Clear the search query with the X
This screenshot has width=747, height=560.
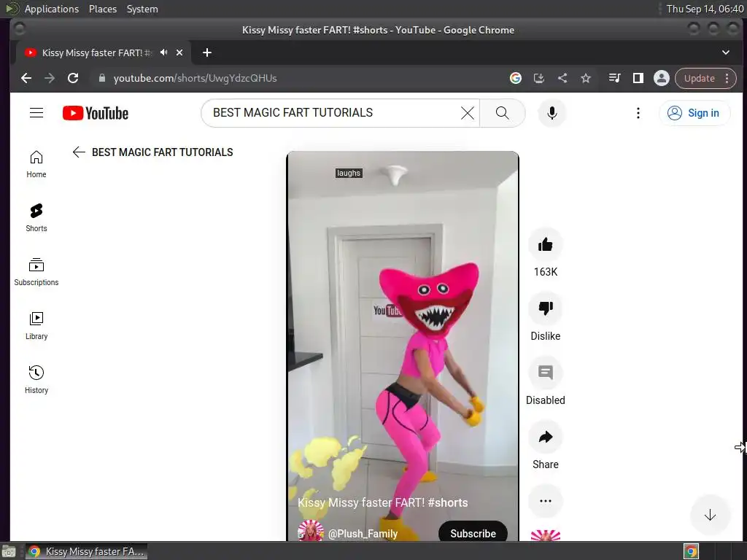(x=468, y=113)
